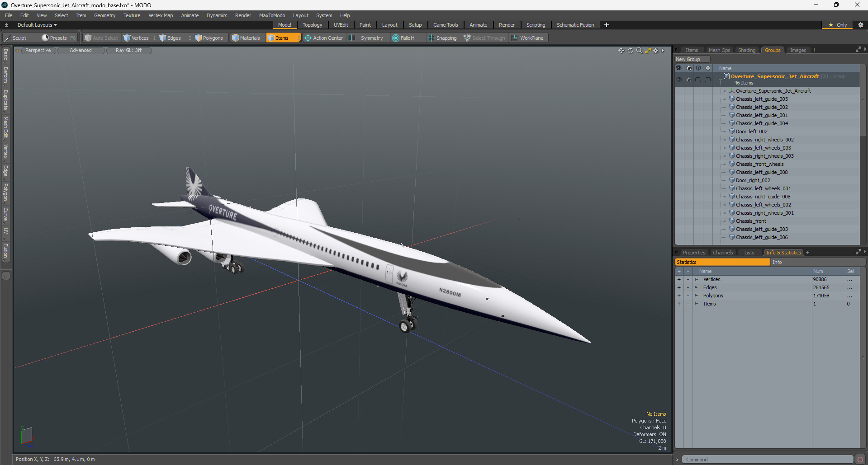Click the render camera column header
This screenshot has width=868, height=465.
pos(689,68)
